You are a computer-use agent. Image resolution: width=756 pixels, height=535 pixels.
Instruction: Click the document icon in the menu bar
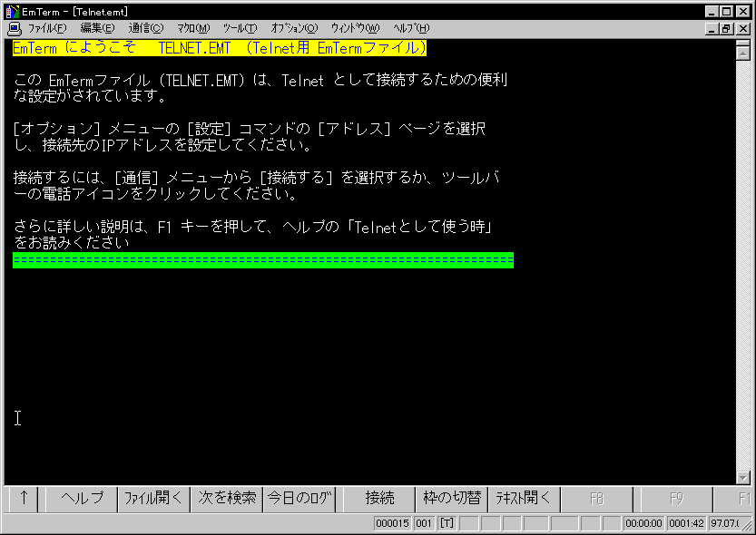click(x=15, y=29)
